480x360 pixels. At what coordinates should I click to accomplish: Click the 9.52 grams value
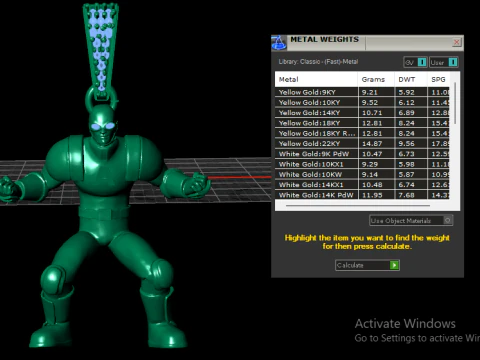tap(370, 102)
